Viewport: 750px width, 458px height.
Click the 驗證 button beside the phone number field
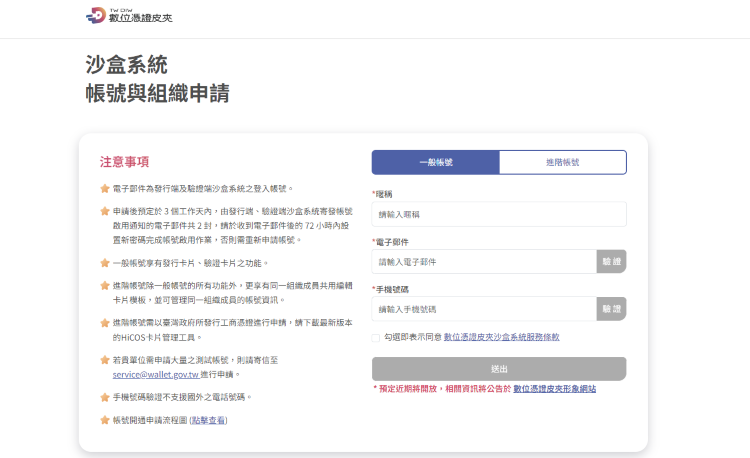click(612, 309)
